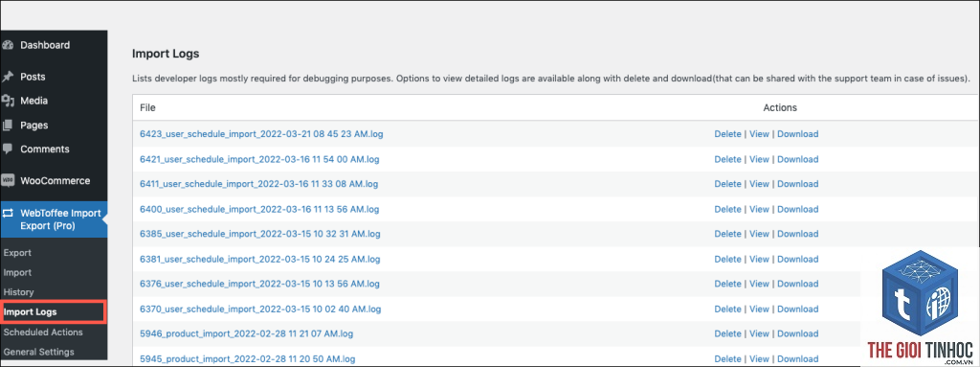Screen dimensions: 980x367
Task: Open the WooCommerce menu
Action: [54, 180]
